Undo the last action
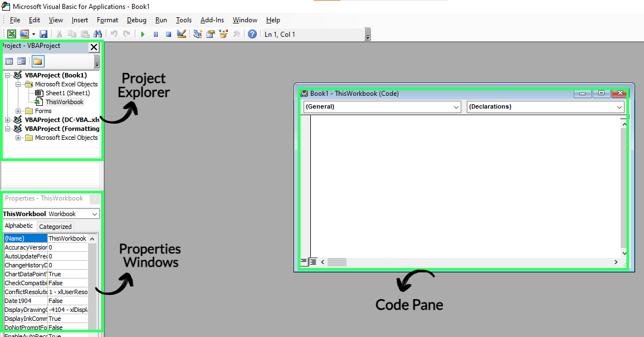The height and width of the screenshot is (337, 644). tap(114, 33)
